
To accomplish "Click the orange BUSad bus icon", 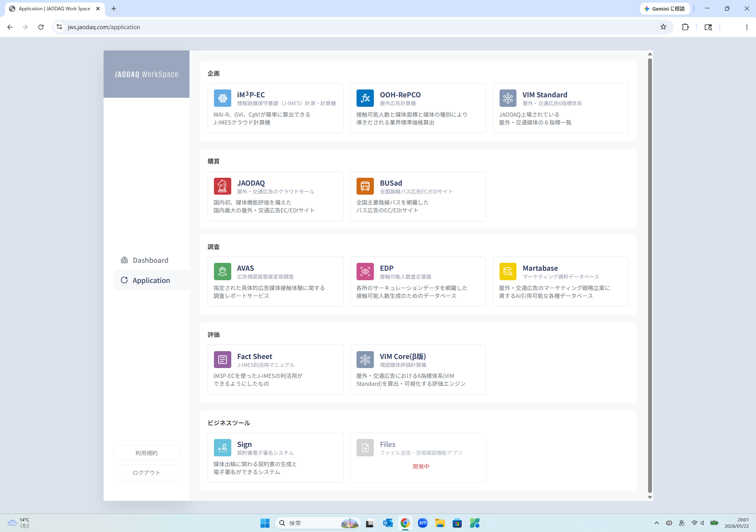I will click(x=365, y=186).
